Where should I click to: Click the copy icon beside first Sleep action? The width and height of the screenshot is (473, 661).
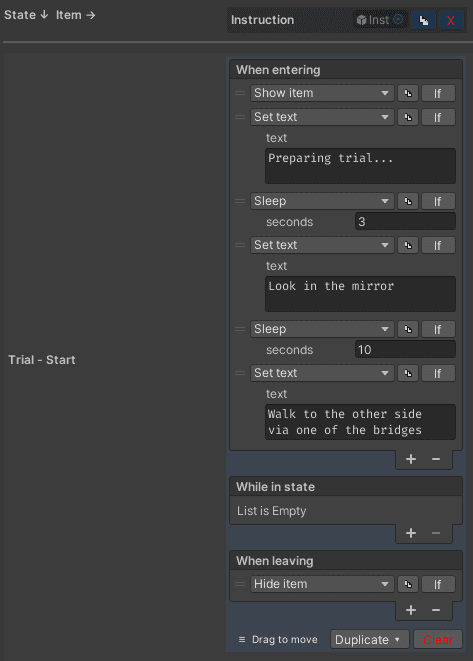(408, 201)
